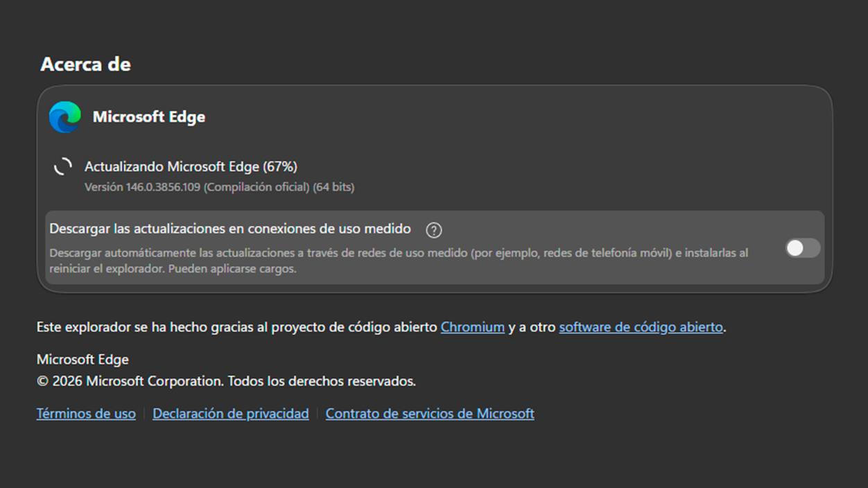This screenshot has height=488, width=868.
Task: Open the Chromium project link
Action: click(x=472, y=326)
